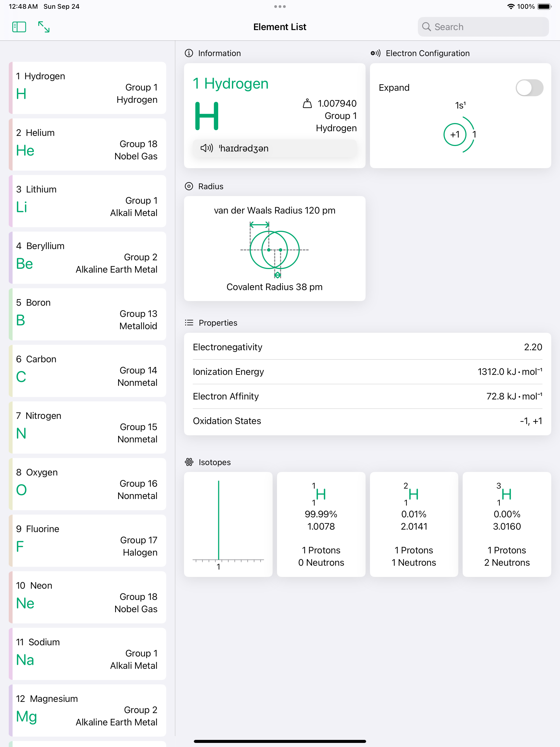Click the search magnifier icon
Viewport: 560px width, 747px height.
click(427, 27)
